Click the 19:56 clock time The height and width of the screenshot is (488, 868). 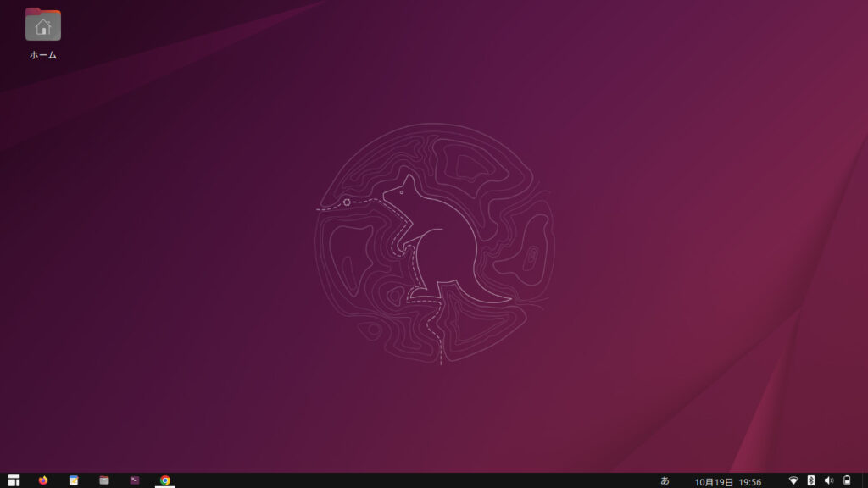tap(750, 481)
